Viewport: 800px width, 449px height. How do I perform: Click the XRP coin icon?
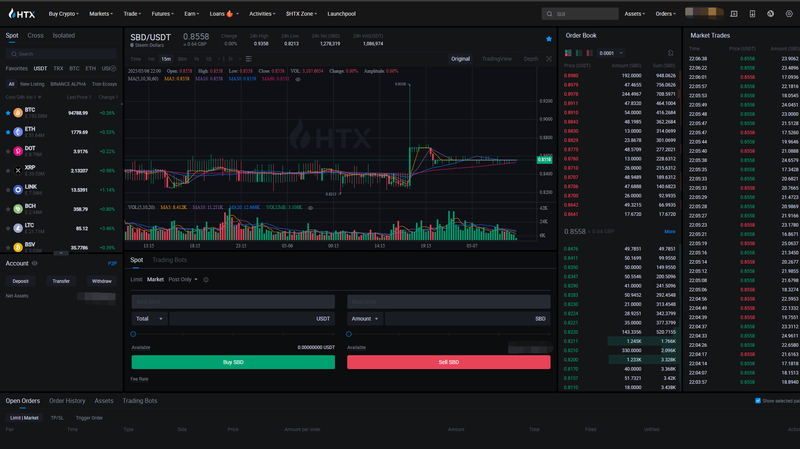[18, 170]
